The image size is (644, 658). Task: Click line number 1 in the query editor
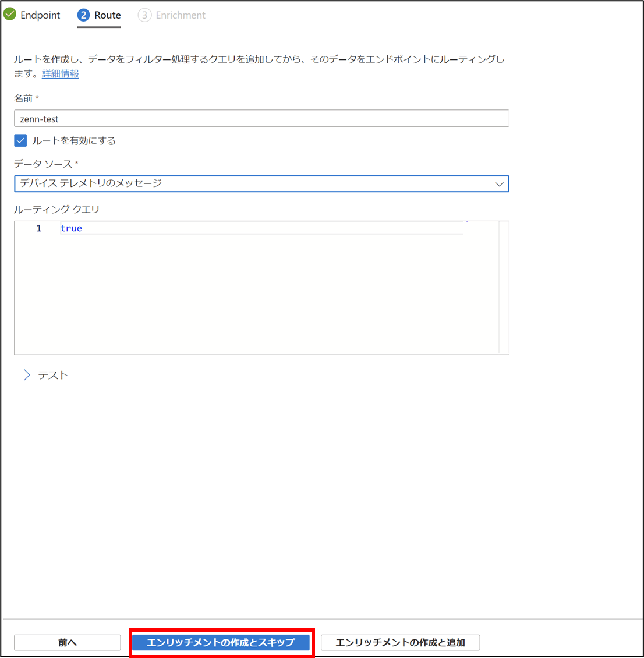(x=38, y=228)
